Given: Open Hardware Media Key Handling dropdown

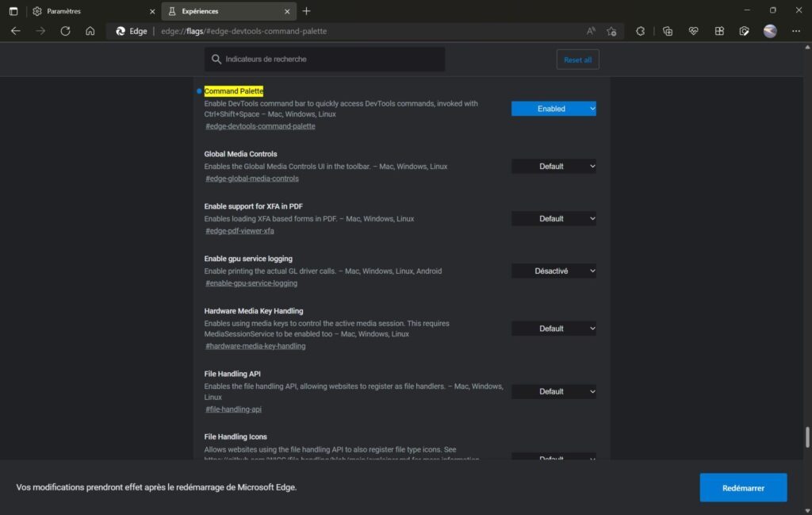Looking at the screenshot, I should point(553,329).
